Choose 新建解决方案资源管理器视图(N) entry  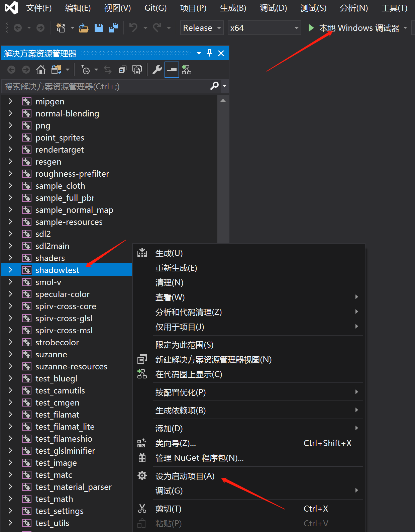tap(248, 359)
